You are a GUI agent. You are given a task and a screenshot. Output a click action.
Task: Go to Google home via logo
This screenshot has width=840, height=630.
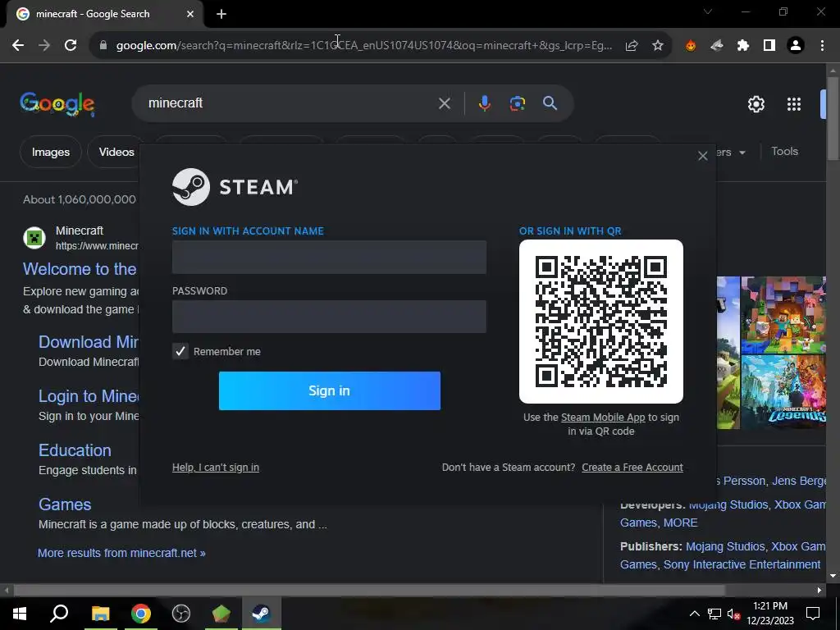tap(57, 103)
